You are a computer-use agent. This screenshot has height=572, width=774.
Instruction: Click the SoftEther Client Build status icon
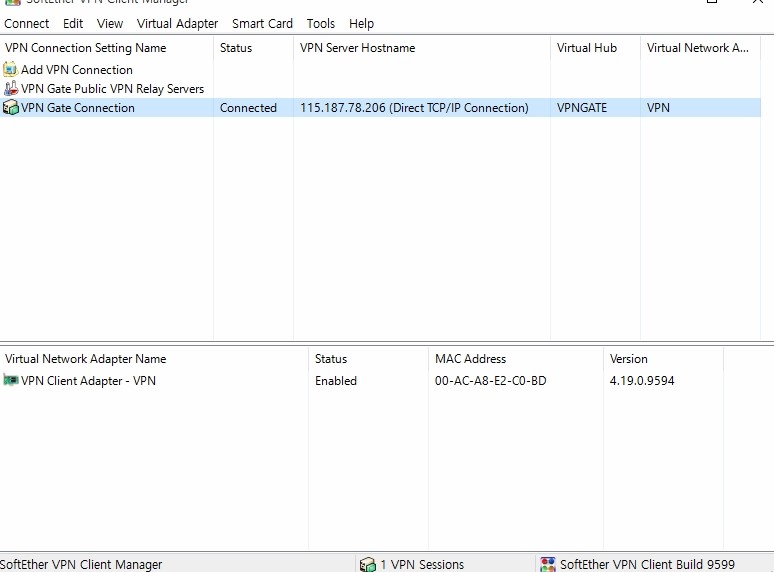point(547,564)
